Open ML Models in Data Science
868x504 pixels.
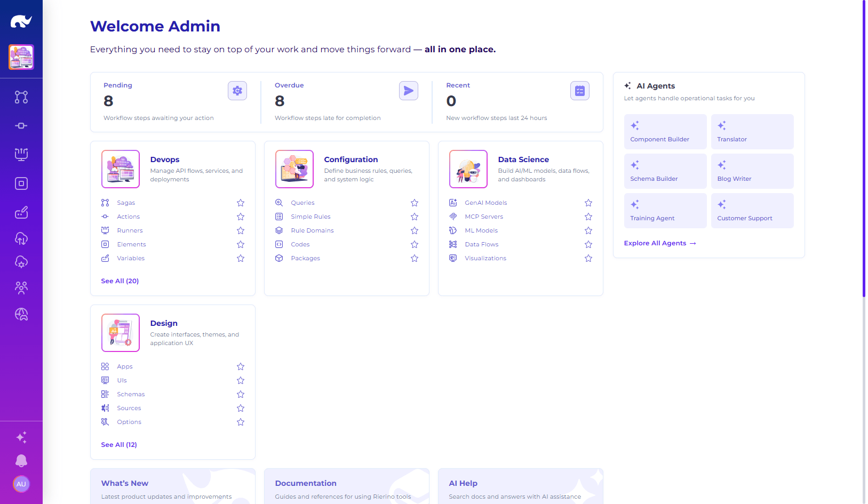481,230
